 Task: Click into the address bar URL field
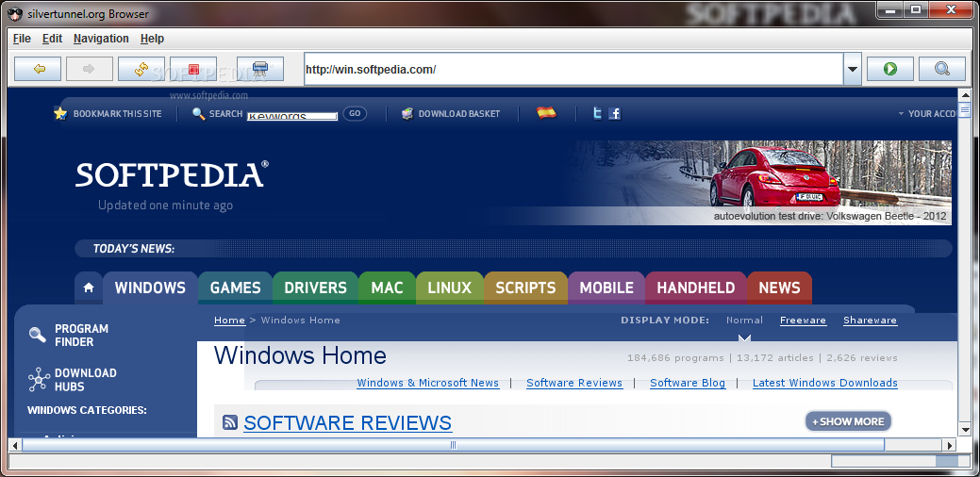(573, 70)
